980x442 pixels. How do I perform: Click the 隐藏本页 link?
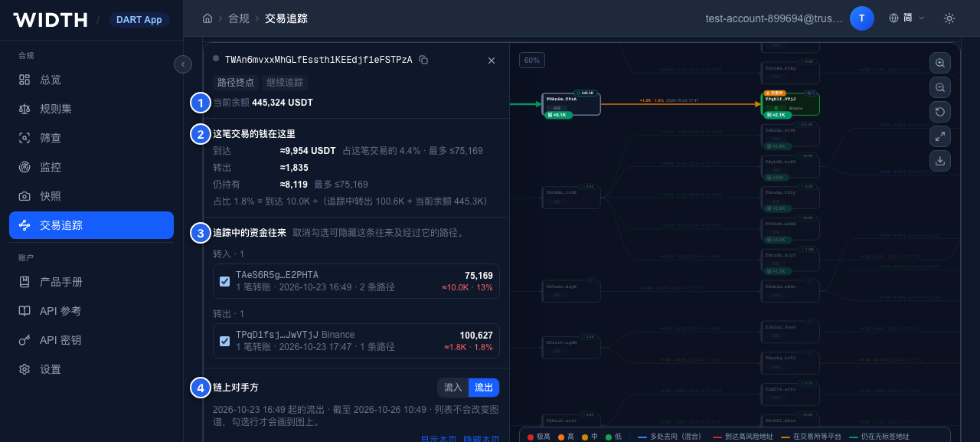(x=482, y=439)
